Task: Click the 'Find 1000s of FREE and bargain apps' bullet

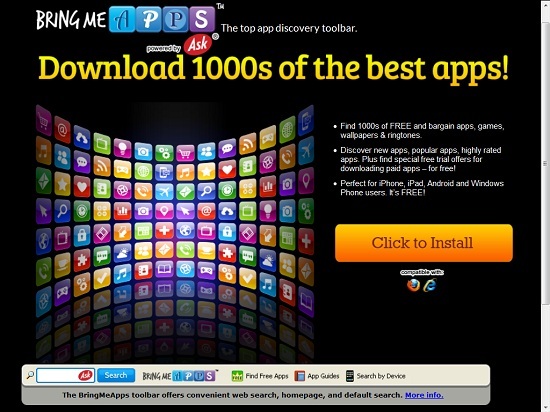Action: click(x=422, y=130)
